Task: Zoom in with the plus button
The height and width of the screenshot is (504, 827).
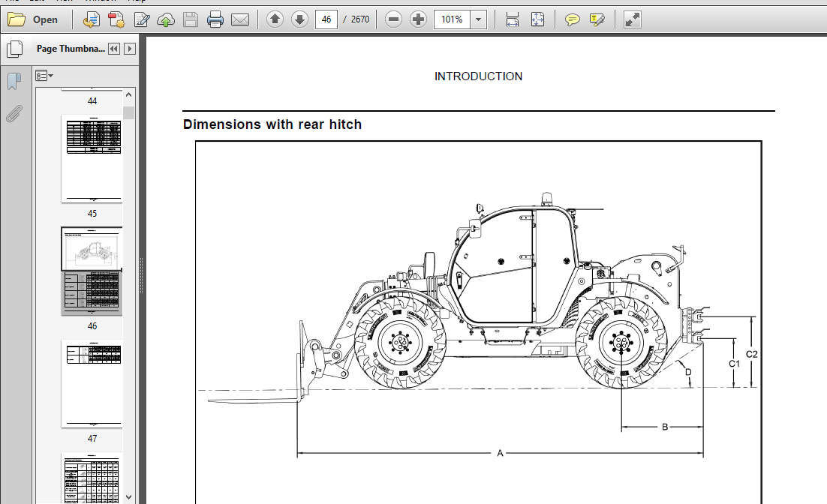Action: click(418, 19)
